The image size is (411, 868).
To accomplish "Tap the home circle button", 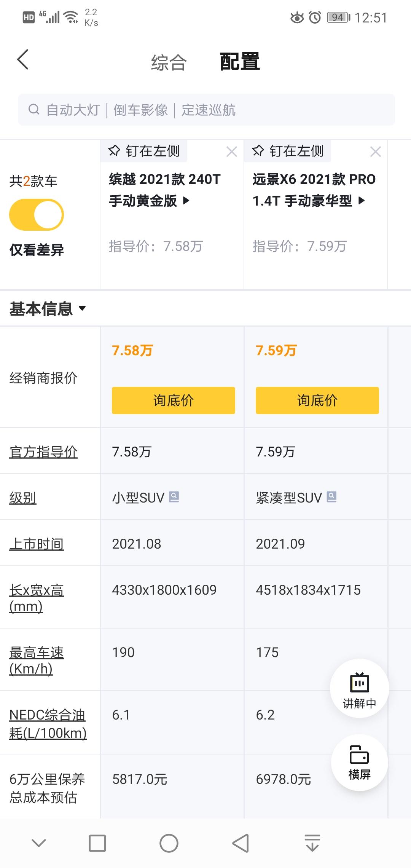I will pyautogui.click(x=169, y=843).
